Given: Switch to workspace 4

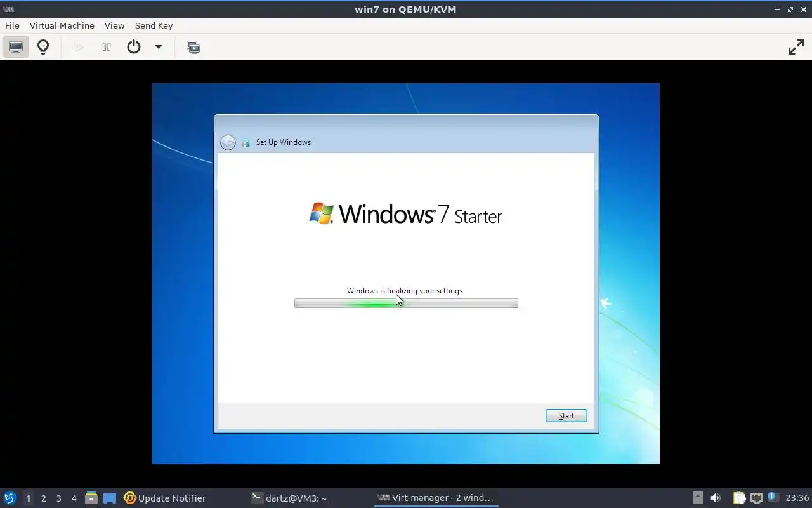Looking at the screenshot, I should click(x=74, y=498).
